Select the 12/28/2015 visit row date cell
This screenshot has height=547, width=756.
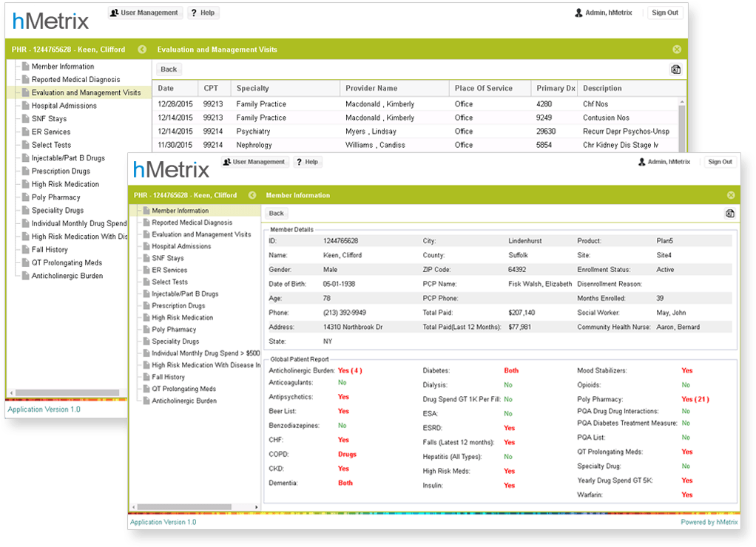click(175, 104)
